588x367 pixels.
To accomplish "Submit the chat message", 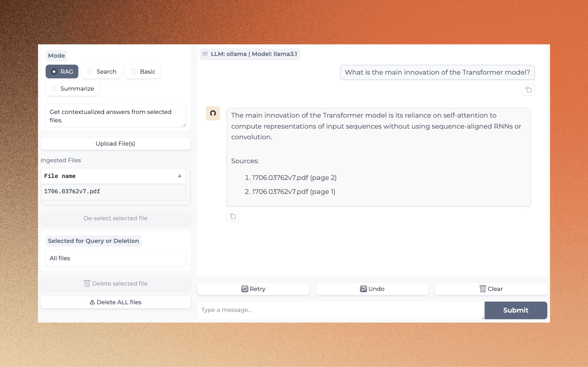I will coord(515,310).
